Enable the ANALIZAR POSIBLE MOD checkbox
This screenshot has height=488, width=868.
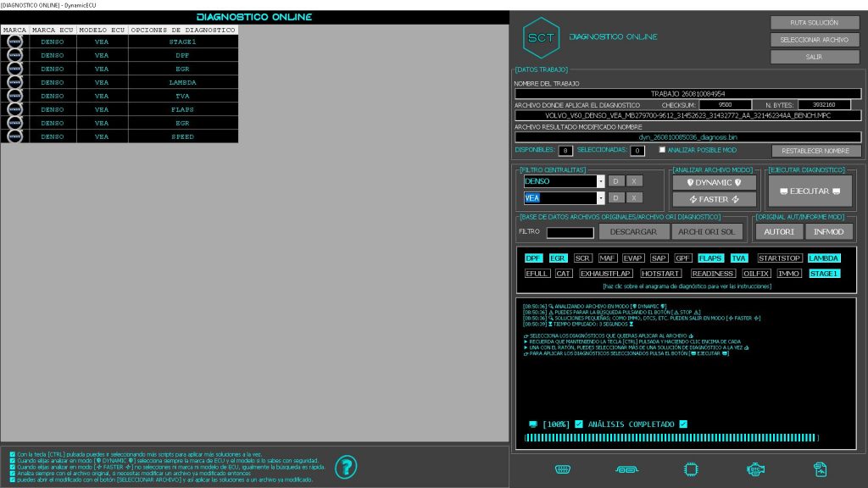click(662, 150)
